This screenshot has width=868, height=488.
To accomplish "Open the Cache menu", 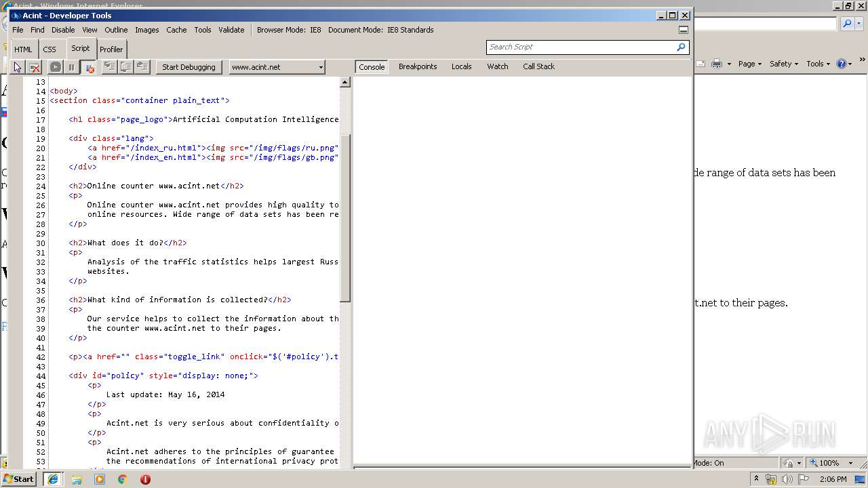I will click(176, 30).
